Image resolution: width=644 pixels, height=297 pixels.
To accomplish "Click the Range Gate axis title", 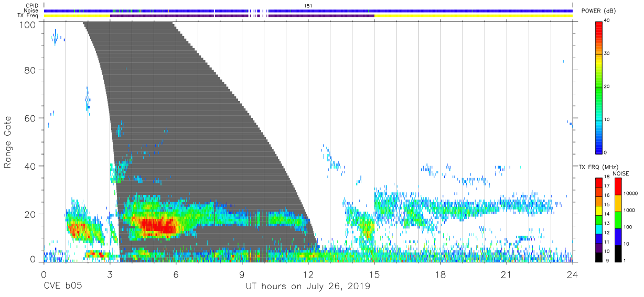I will [8, 141].
